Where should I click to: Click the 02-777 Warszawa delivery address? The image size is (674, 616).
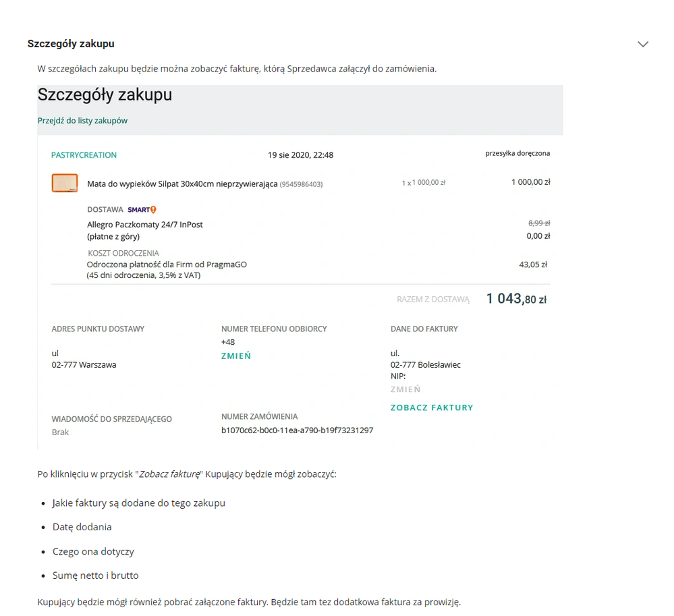click(x=84, y=365)
